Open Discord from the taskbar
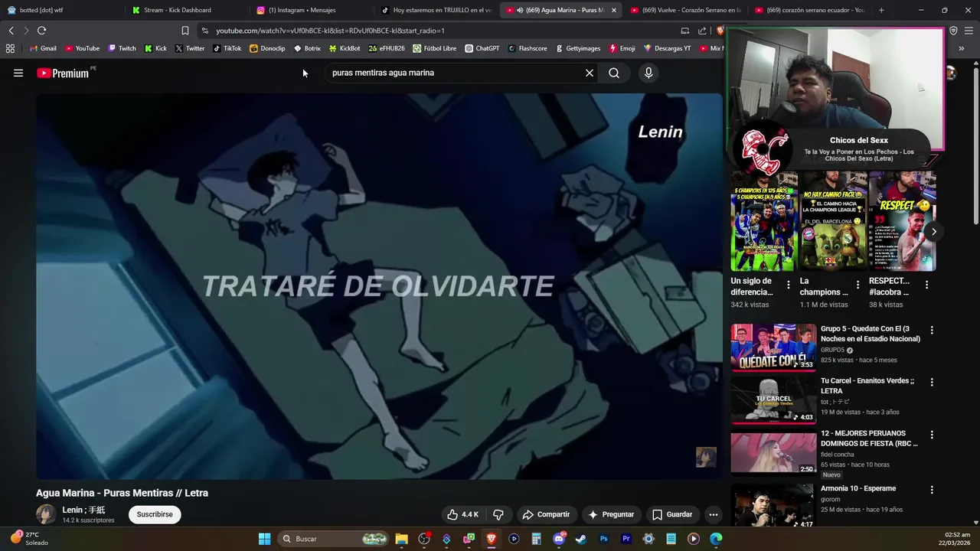Viewport: 980px width, 551px height. point(559,539)
